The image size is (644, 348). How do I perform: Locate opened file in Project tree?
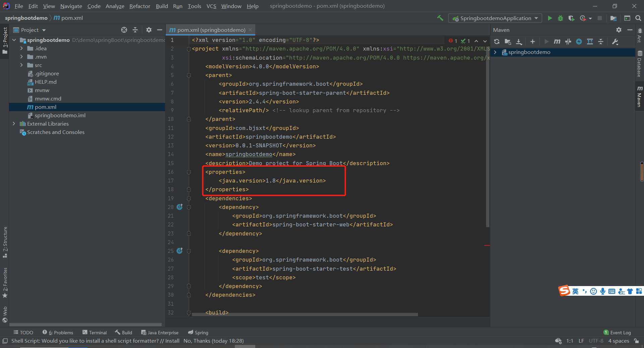pos(124,30)
